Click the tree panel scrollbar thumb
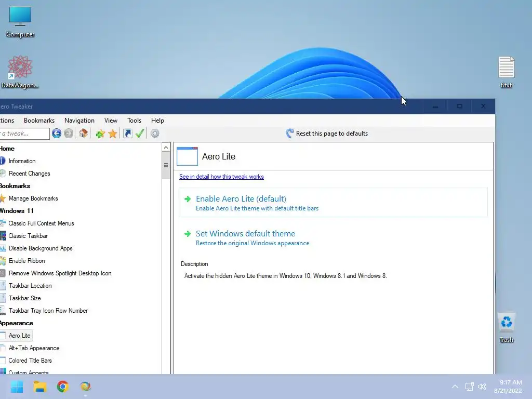This screenshot has height=399, width=532. 166,165
